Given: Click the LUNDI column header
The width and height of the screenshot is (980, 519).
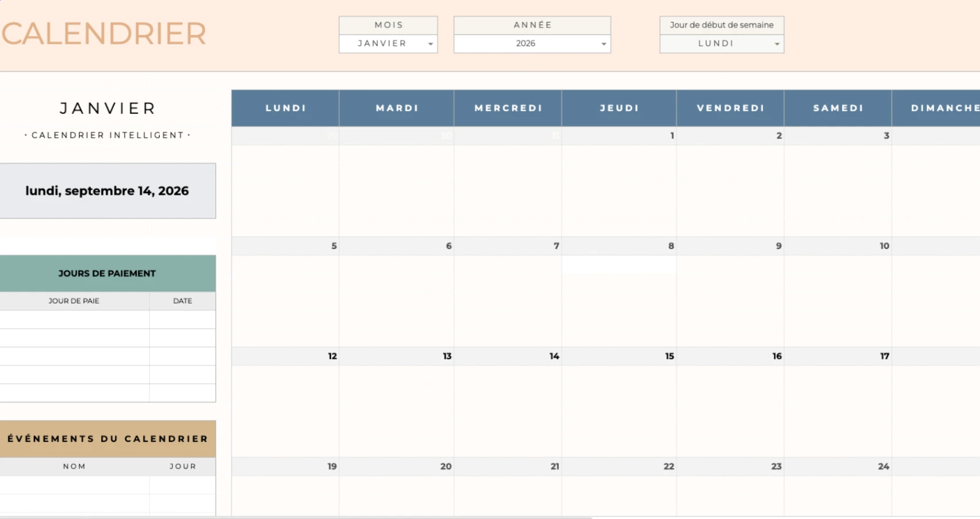Looking at the screenshot, I should click(285, 108).
